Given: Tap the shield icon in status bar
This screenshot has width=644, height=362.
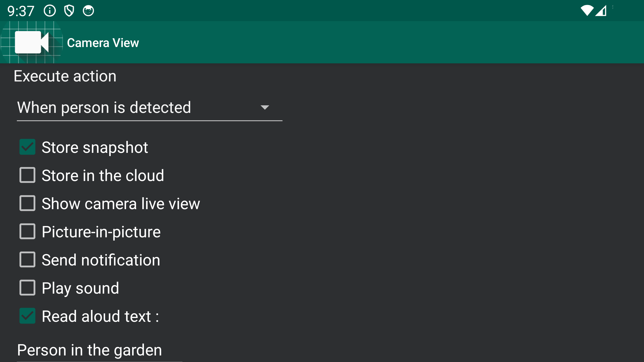Looking at the screenshot, I should (69, 11).
